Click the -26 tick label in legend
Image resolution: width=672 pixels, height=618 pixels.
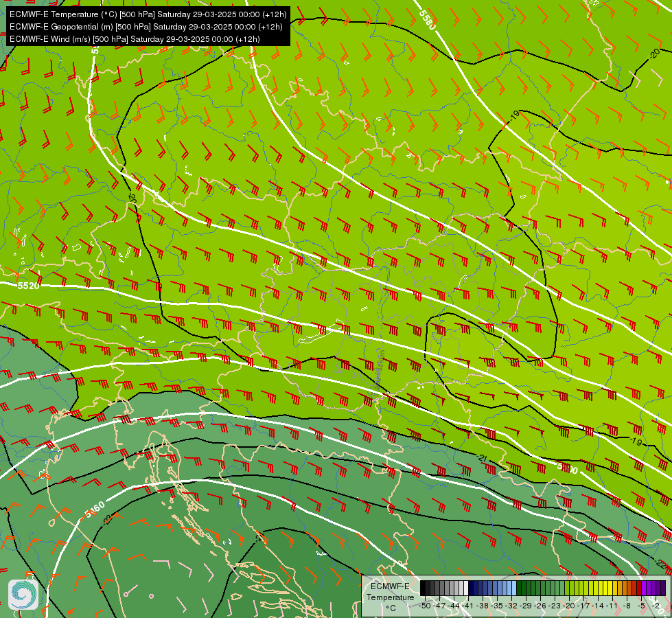click(540, 606)
